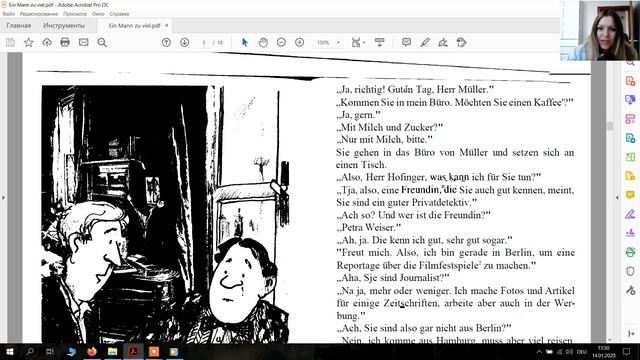
Task: Upload the file to the cloud
Action: coord(47,42)
